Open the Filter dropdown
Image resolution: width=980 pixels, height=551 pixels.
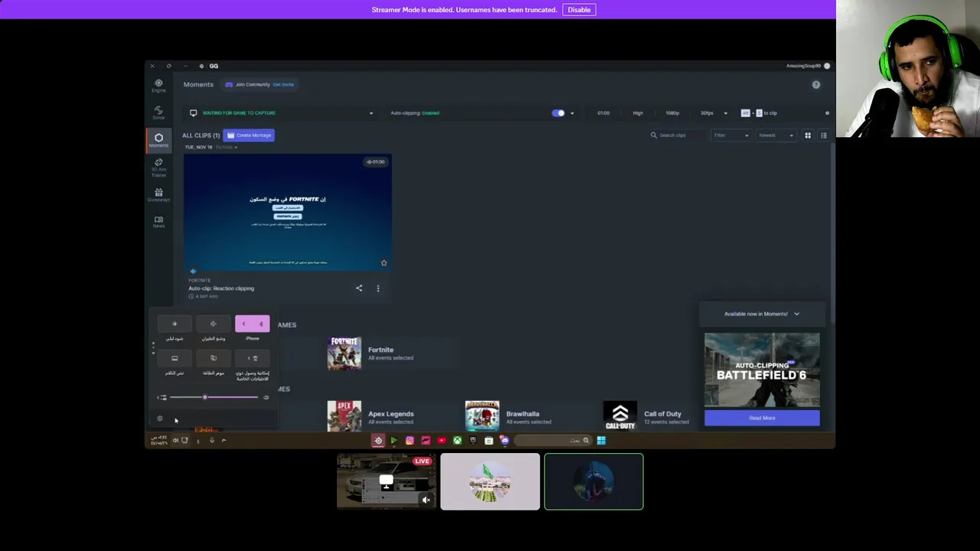[x=731, y=135]
